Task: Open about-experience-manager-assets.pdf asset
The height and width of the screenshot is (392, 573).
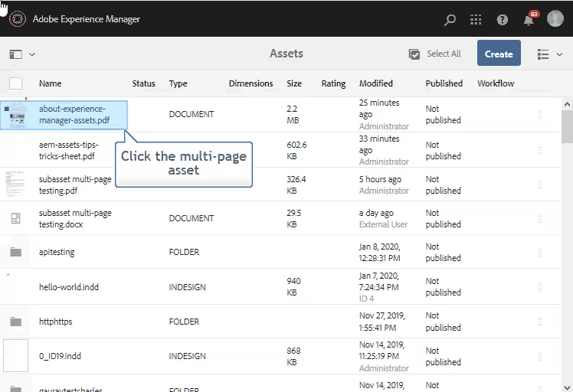Action: coord(74,114)
